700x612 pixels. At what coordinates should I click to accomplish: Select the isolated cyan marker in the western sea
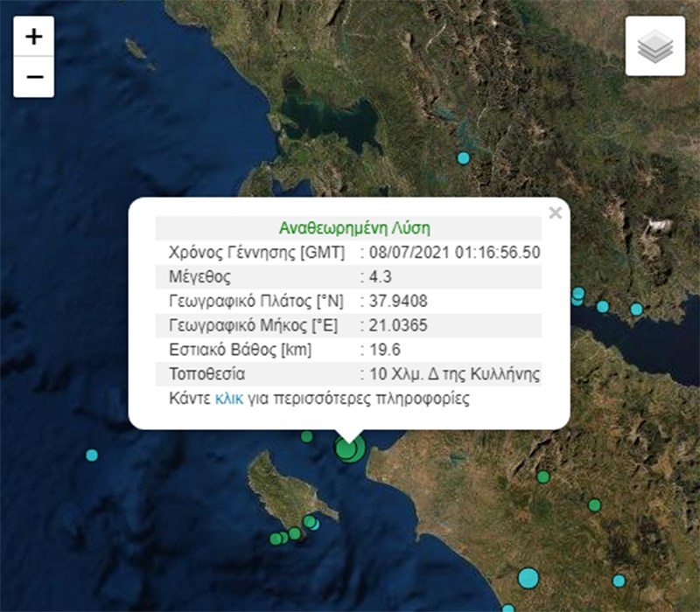(x=92, y=456)
